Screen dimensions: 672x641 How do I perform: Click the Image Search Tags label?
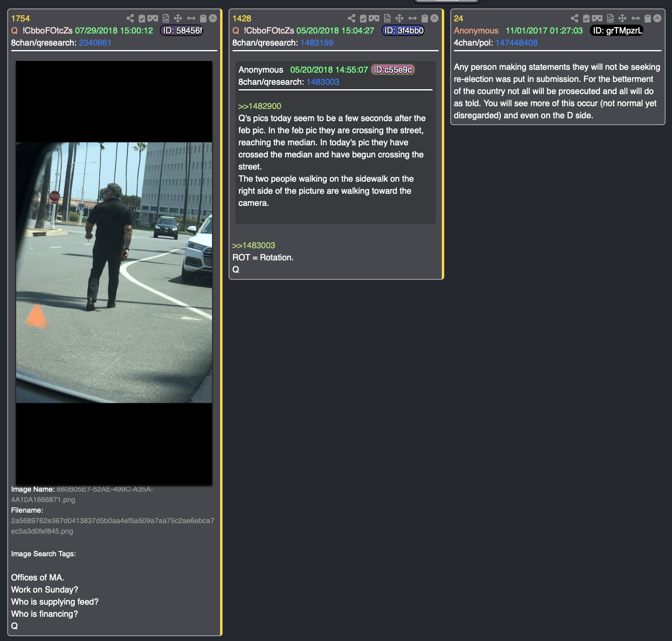pos(44,554)
